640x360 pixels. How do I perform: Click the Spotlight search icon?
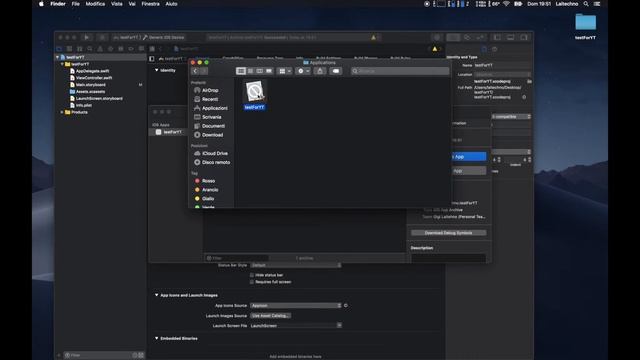(586, 4)
